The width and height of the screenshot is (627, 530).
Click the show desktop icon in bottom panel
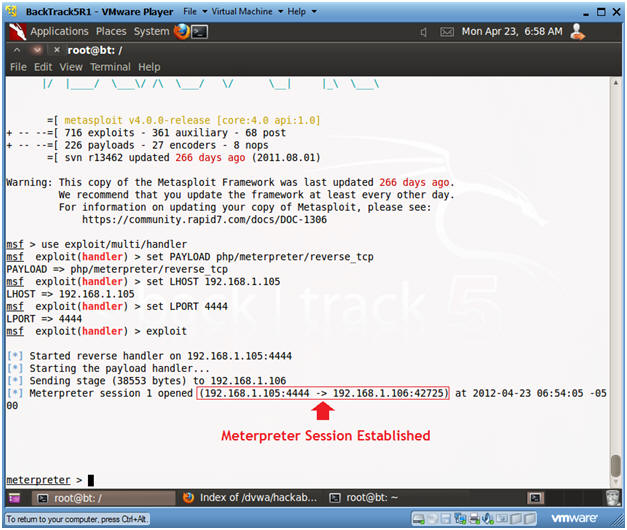click(14, 498)
